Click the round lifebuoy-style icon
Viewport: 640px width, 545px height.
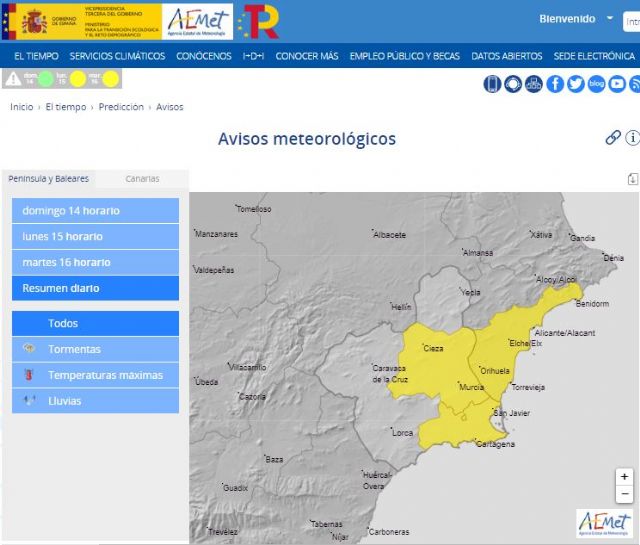click(x=513, y=84)
